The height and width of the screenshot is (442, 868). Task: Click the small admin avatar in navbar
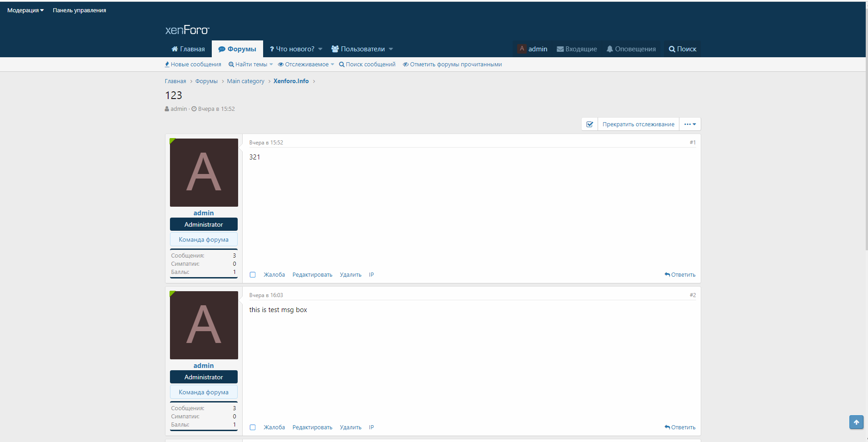pos(522,49)
